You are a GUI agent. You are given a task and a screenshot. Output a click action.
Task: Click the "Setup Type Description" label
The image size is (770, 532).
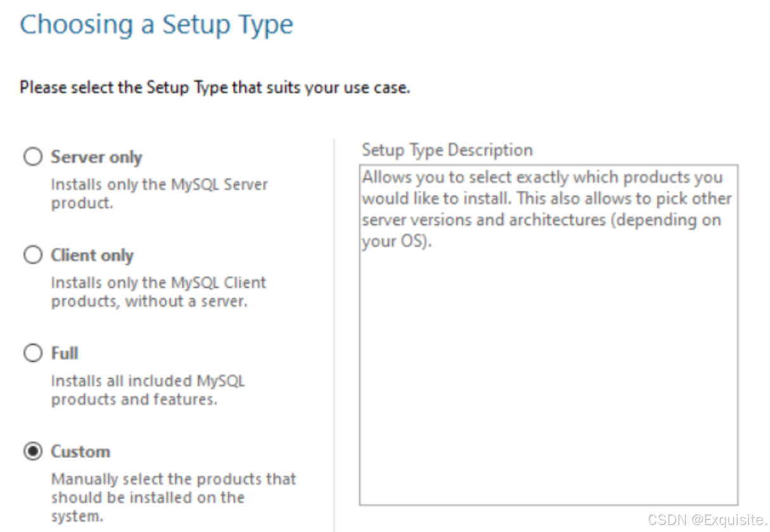click(447, 150)
